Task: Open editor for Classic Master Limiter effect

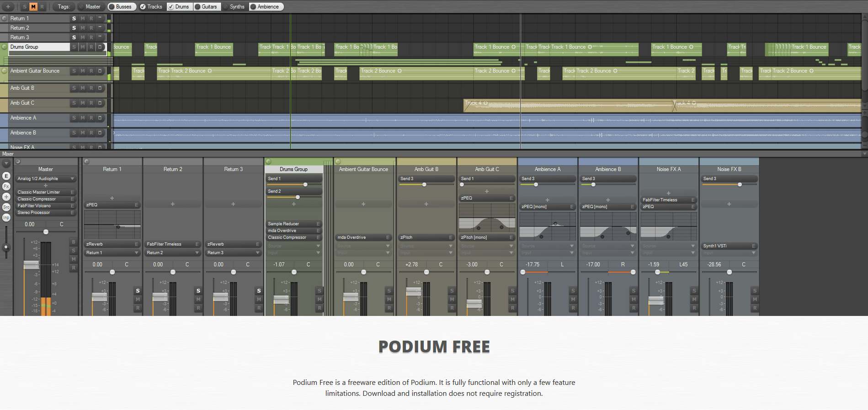Action: point(72,192)
